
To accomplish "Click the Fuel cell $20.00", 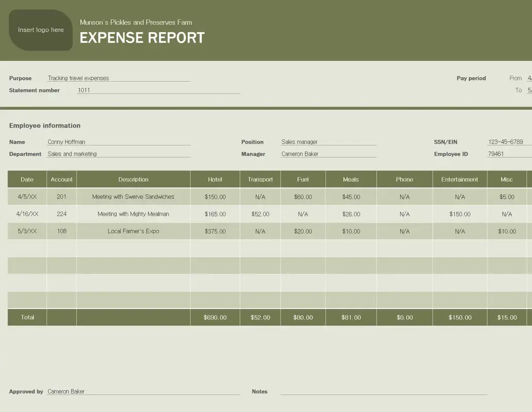I will pyautogui.click(x=303, y=231).
